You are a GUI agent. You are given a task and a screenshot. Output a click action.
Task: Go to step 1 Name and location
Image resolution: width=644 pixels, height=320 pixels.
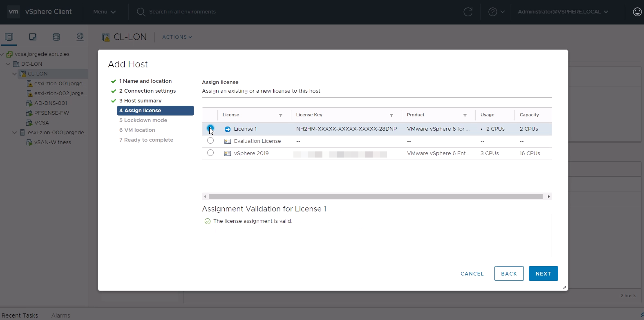(x=145, y=81)
